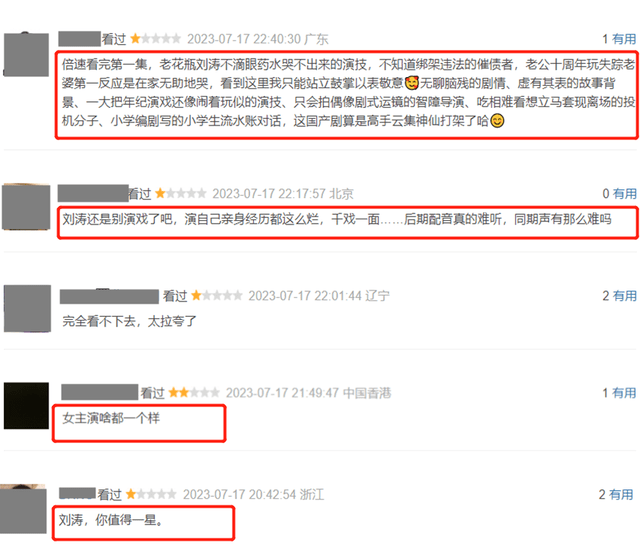This screenshot has height=548, width=640.
Task: Open avatar of the 广东 reviewer
Action: pos(26,54)
